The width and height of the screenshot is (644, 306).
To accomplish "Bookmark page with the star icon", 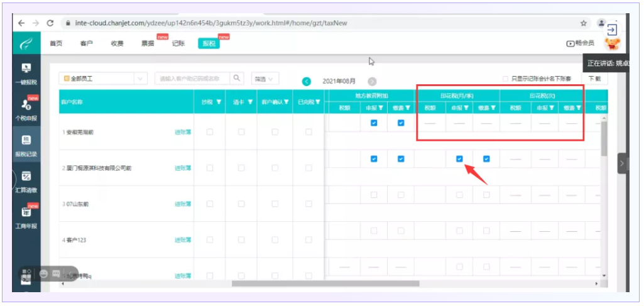I will (584, 23).
